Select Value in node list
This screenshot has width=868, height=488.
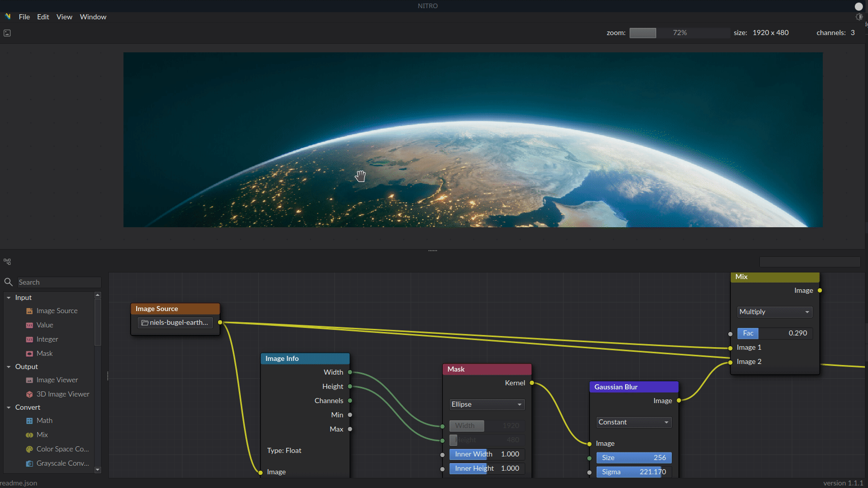(x=45, y=325)
